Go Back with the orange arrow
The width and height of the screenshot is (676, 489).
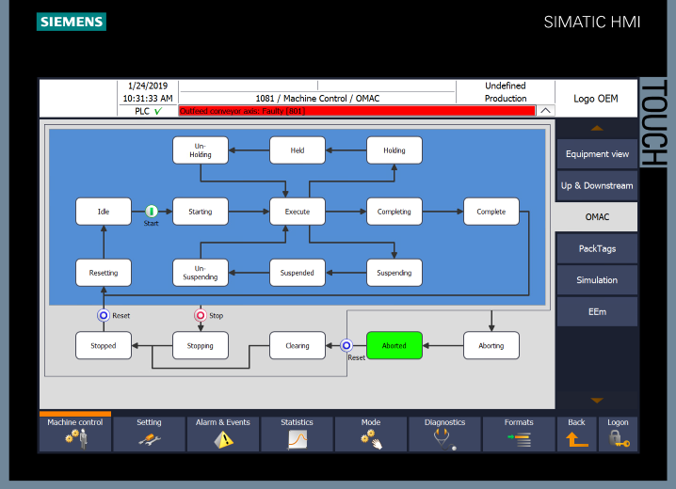coord(577,433)
